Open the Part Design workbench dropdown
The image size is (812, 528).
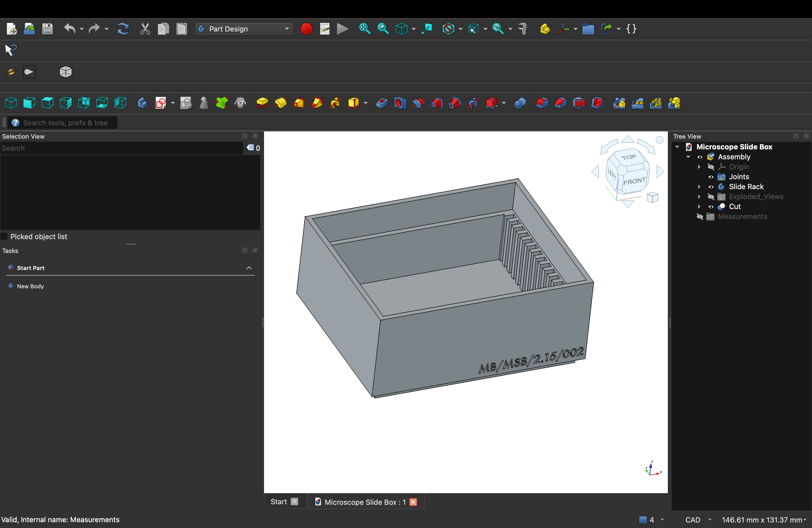click(244, 29)
